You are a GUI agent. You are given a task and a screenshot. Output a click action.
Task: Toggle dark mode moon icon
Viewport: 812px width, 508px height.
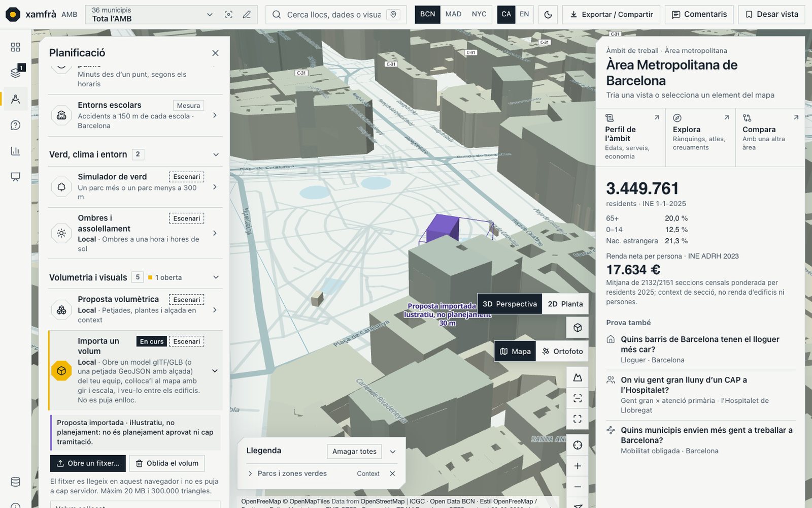click(548, 15)
